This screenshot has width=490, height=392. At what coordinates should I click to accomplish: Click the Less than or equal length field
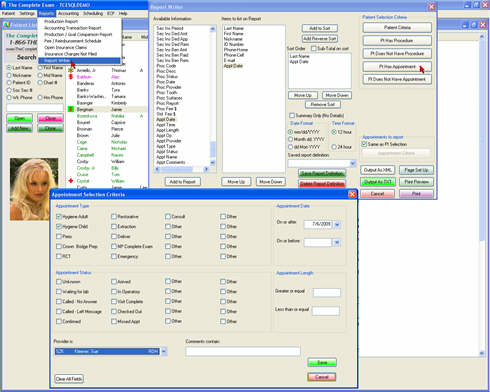[x=325, y=311]
